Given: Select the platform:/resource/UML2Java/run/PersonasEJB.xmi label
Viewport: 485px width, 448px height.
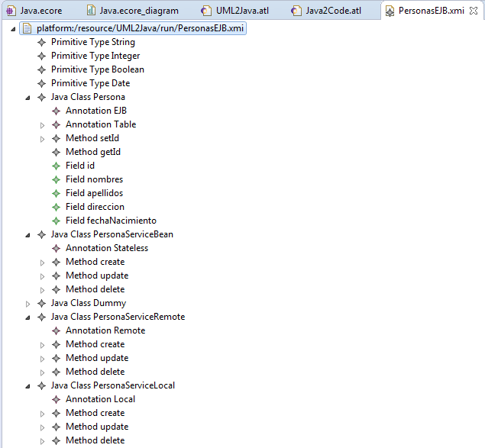Looking at the screenshot, I should tap(140, 28).
